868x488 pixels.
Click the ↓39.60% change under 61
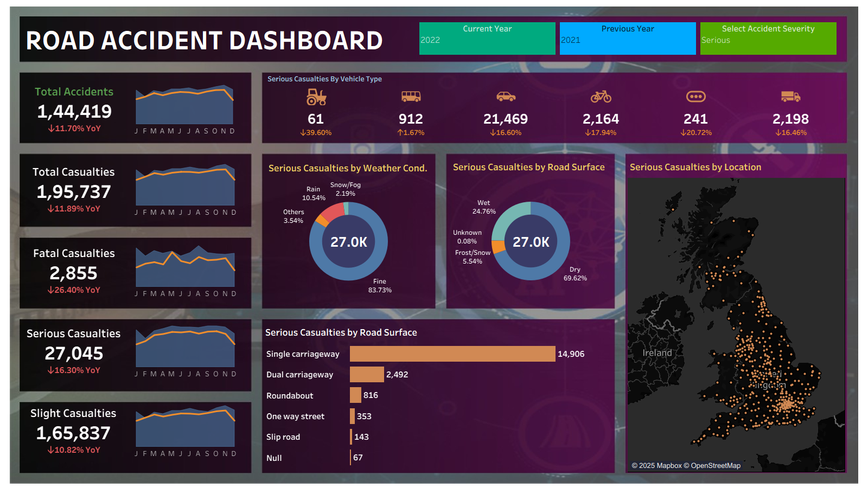(316, 133)
